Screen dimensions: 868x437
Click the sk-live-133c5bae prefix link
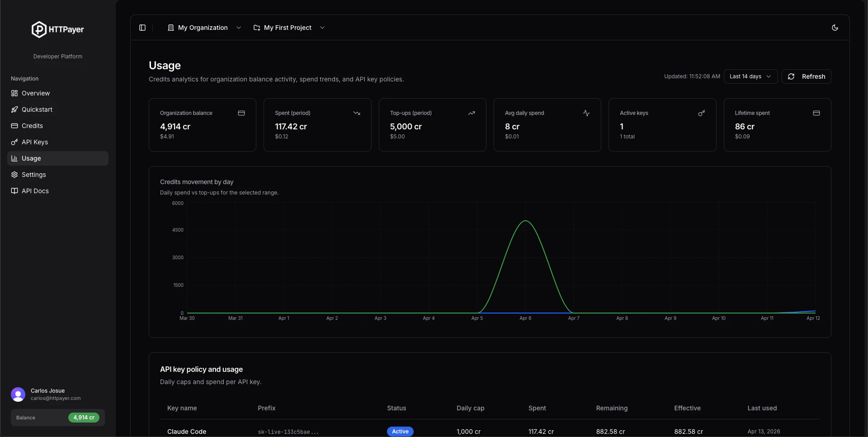(288, 432)
